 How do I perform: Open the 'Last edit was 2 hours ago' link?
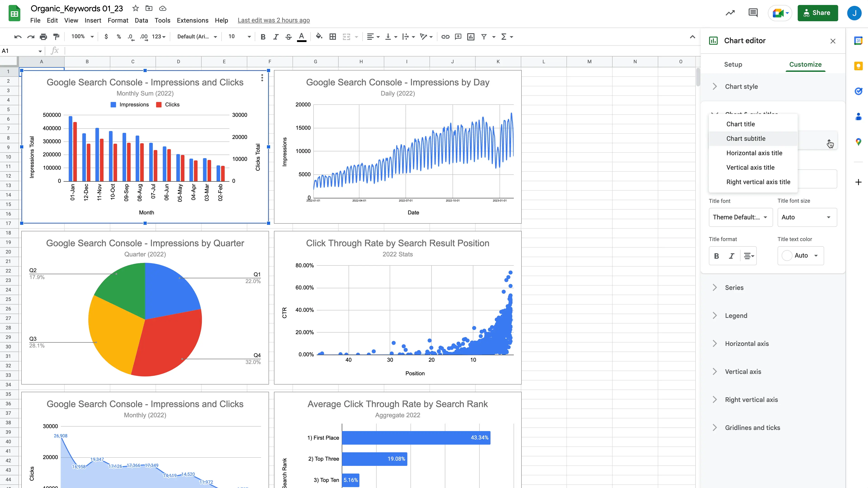coord(274,20)
